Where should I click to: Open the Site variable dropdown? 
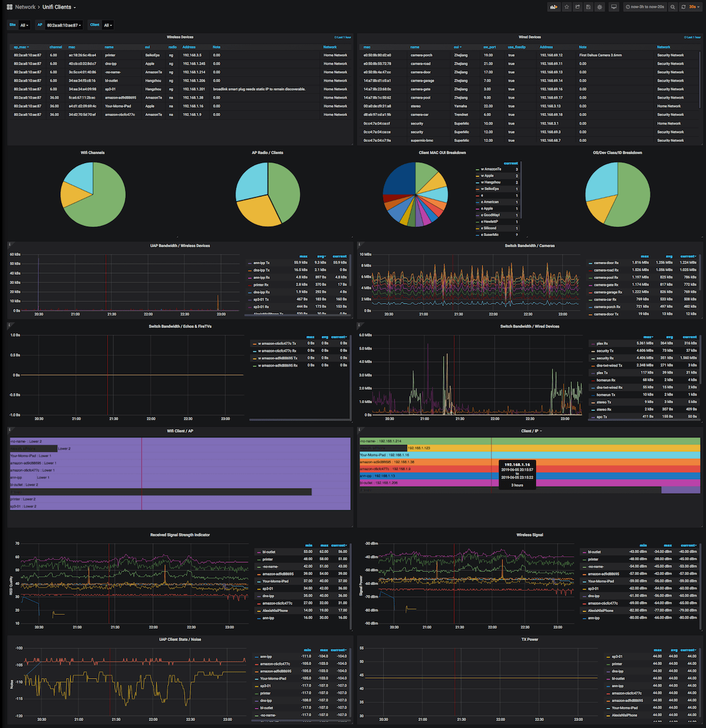pyautogui.click(x=24, y=25)
